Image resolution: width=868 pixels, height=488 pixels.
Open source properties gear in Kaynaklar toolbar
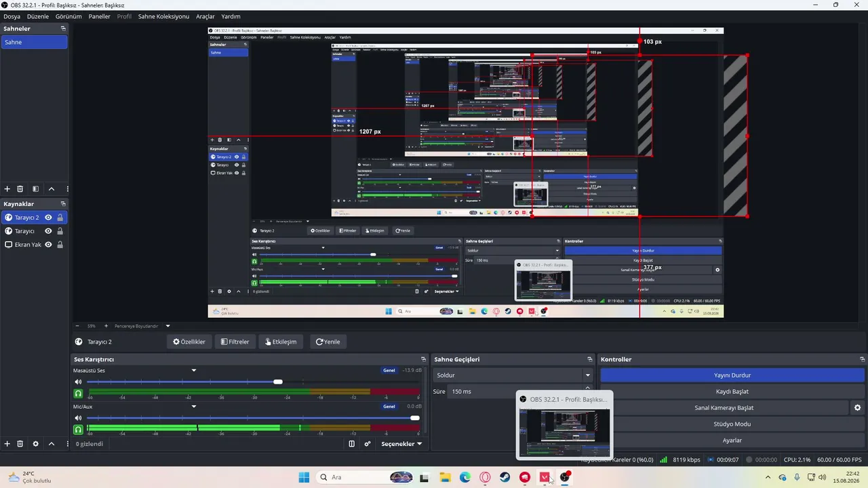35,444
